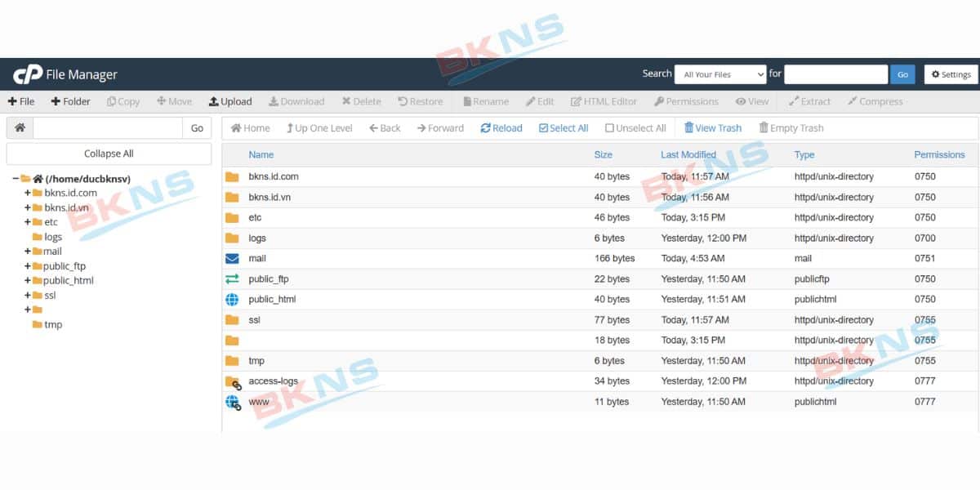Open the HTML Editor
This screenshot has width=980, height=490.
[x=604, y=101]
